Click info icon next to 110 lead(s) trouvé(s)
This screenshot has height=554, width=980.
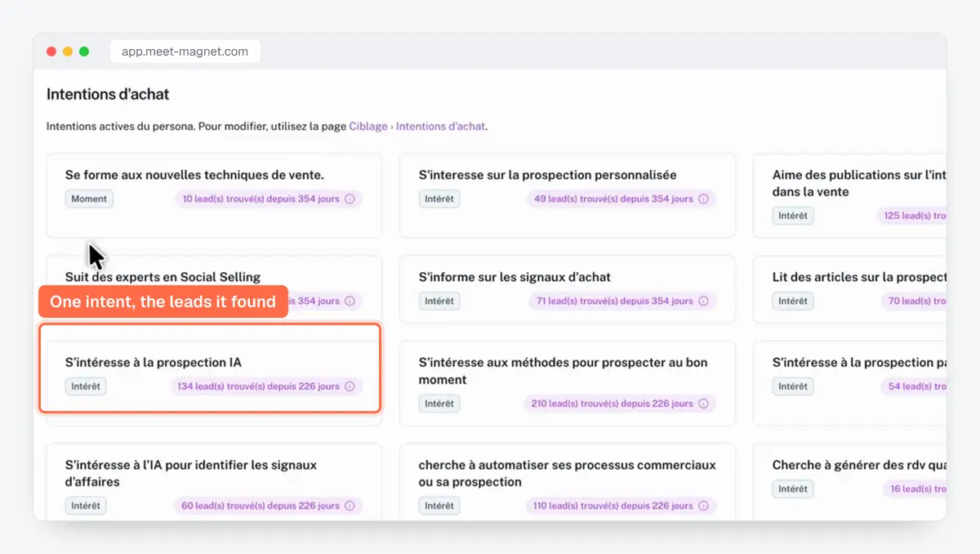point(704,506)
